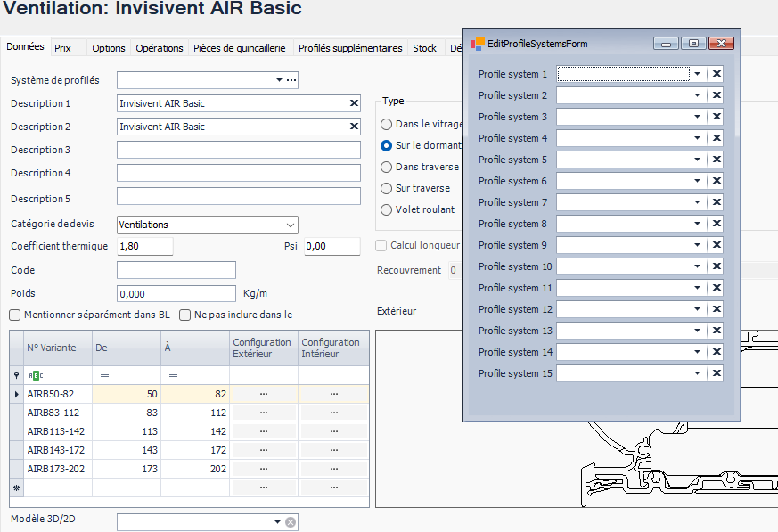
Task: Clear the Profile system 6 field
Action: click(x=717, y=181)
